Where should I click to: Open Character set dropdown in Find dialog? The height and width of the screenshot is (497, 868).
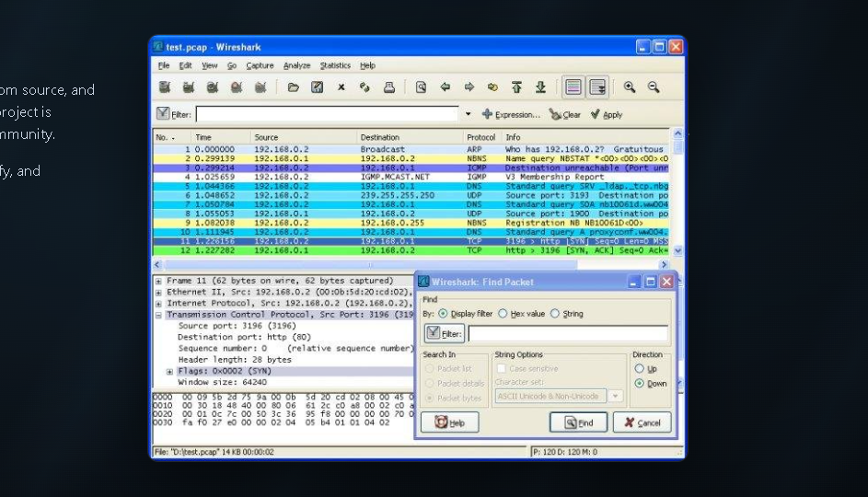[615, 397]
